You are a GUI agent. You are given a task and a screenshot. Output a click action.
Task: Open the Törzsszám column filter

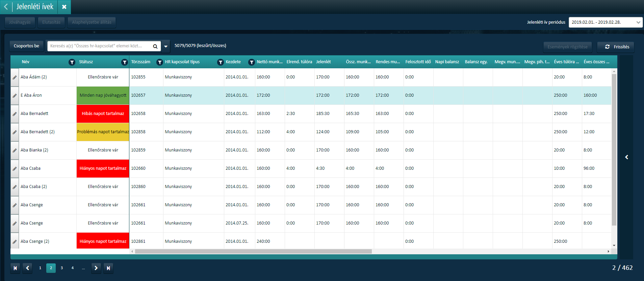[160, 62]
